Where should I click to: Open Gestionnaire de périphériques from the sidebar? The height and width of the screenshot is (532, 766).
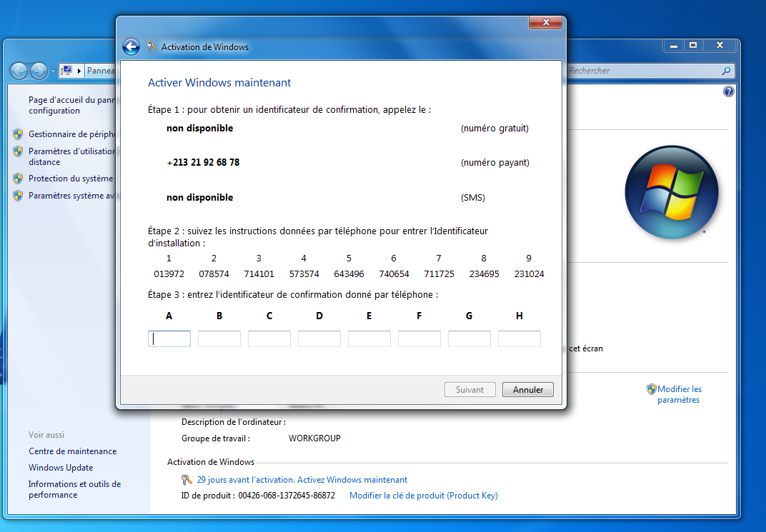pos(71,134)
